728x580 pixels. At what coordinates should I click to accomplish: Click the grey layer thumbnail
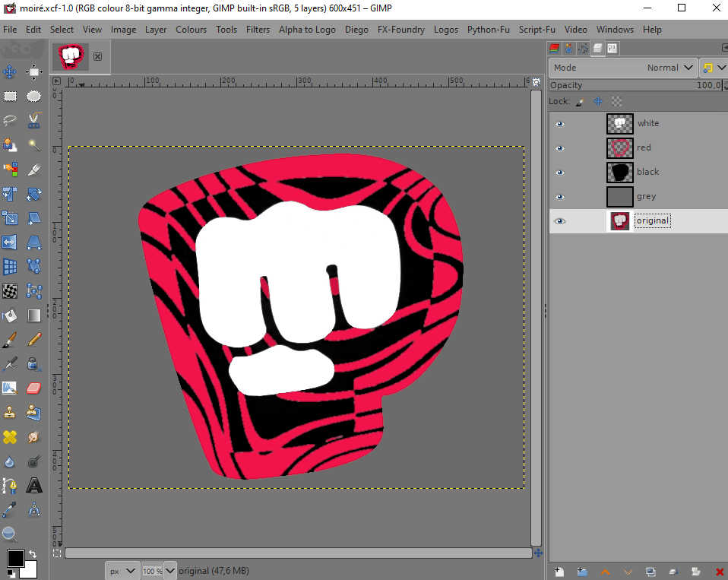tap(619, 196)
